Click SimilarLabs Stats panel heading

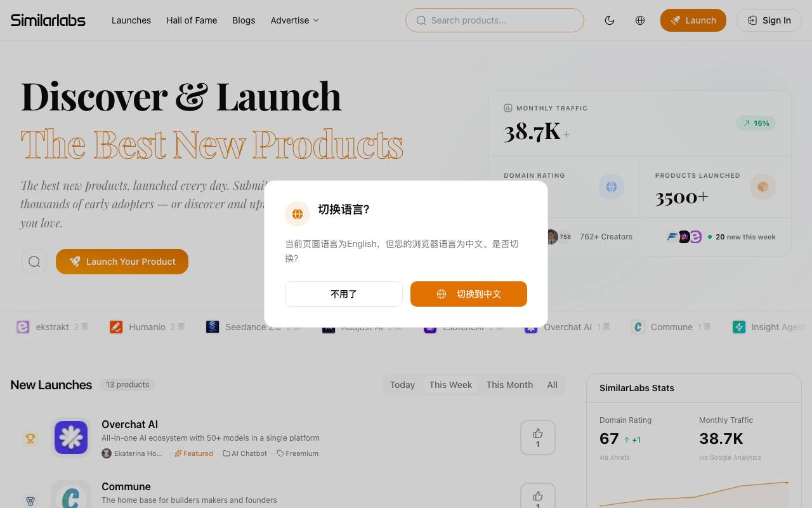(637, 388)
